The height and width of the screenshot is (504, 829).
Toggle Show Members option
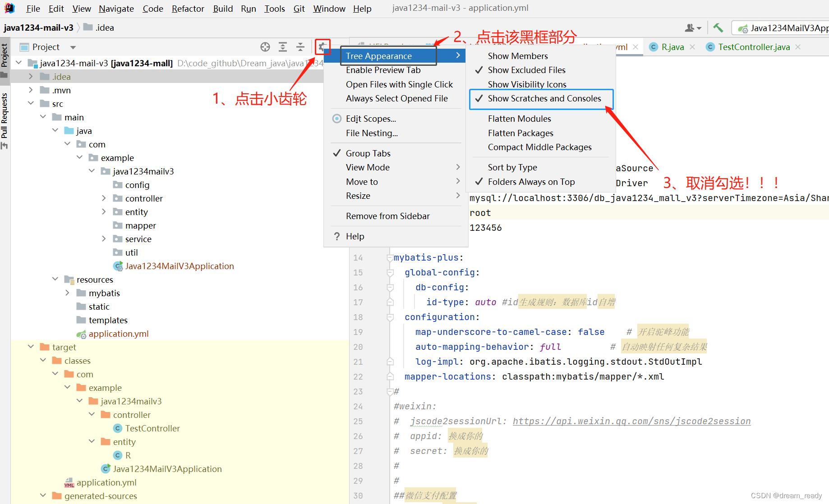541,56
